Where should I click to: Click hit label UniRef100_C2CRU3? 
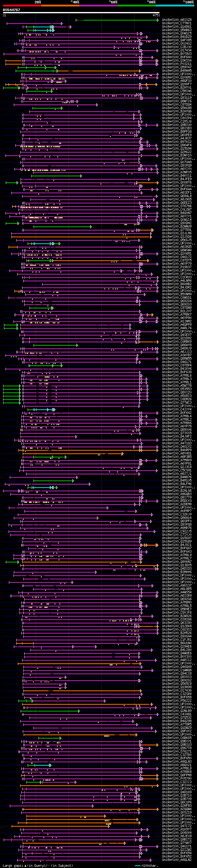tap(177, 277)
